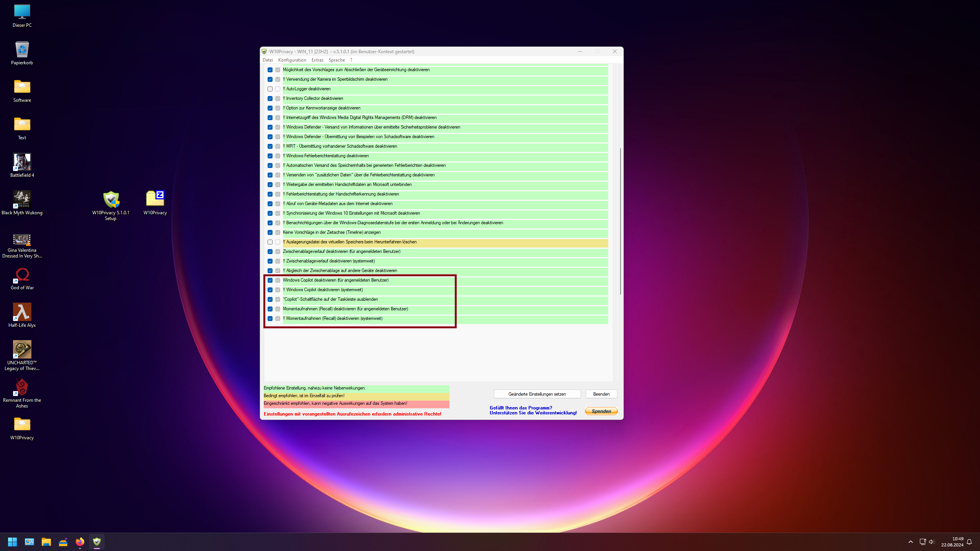Open Battlefield 4 from the desktop
Image resolution: width=980 pixels, height=551 pixels.
(x=22, y=161)
